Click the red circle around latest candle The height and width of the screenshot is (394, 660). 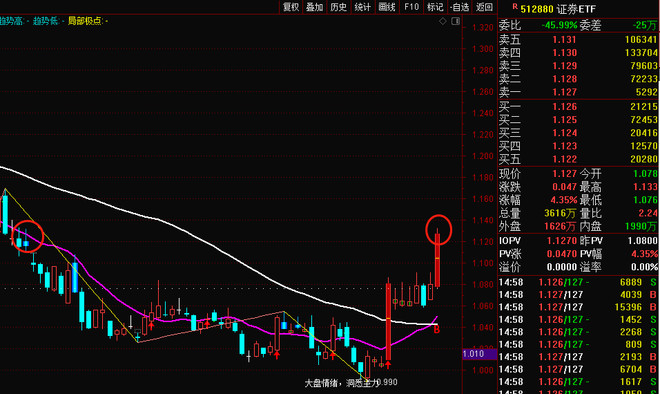(438, 230)
